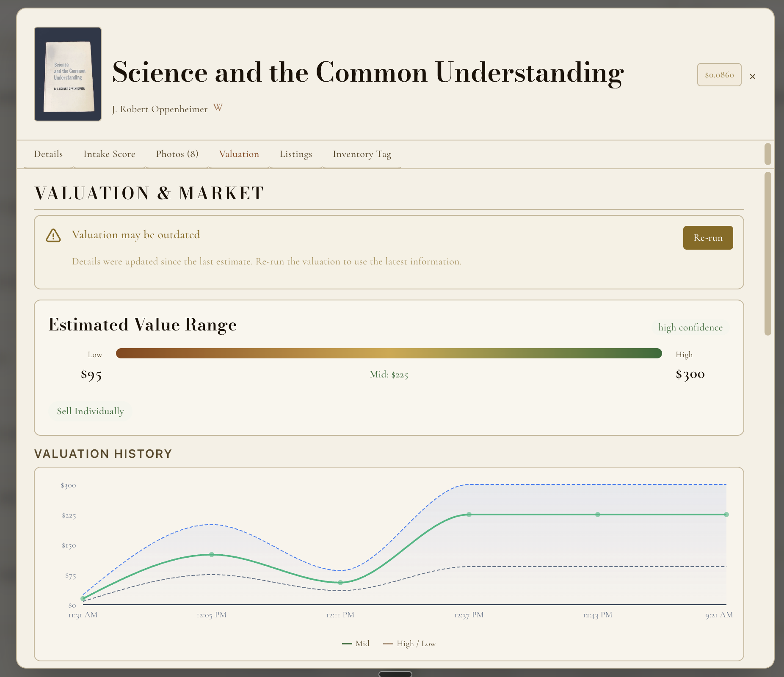784x677 pixels.
Task: Click the $0.0860 cost badge
Action: pyautogui.click(x=719, y=75)
